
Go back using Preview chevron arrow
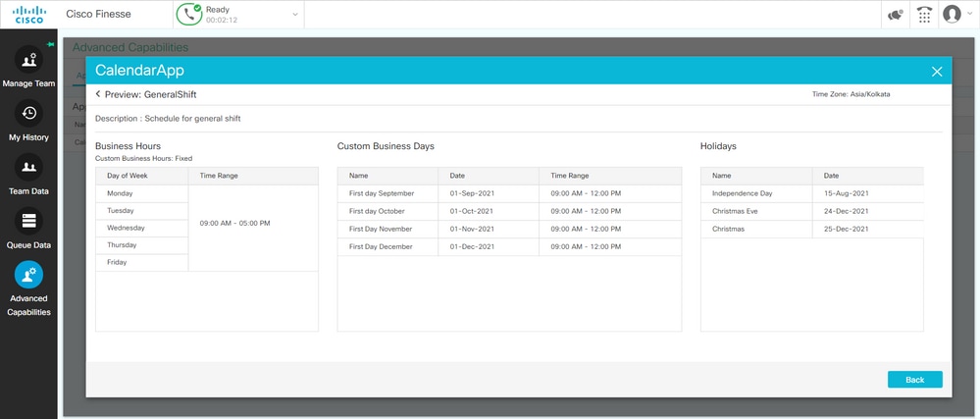[98, 94]
